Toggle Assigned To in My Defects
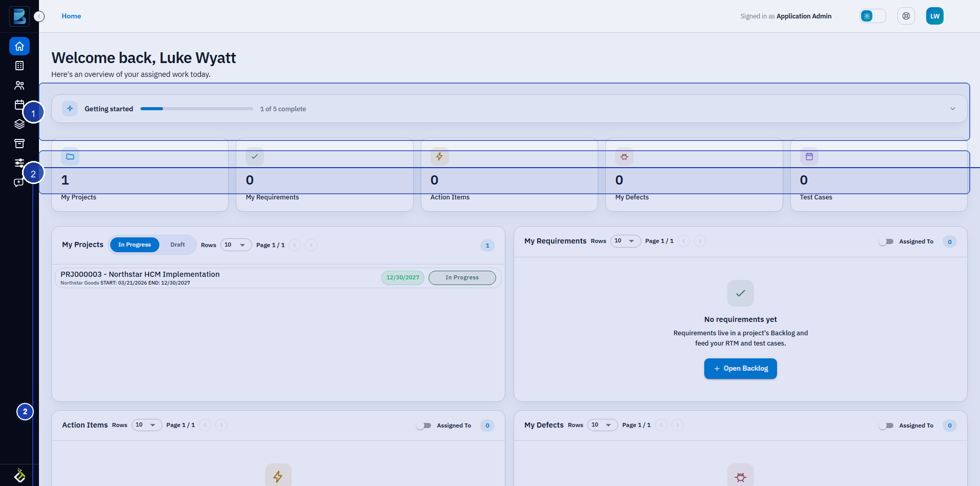 [x=886, y=426]
